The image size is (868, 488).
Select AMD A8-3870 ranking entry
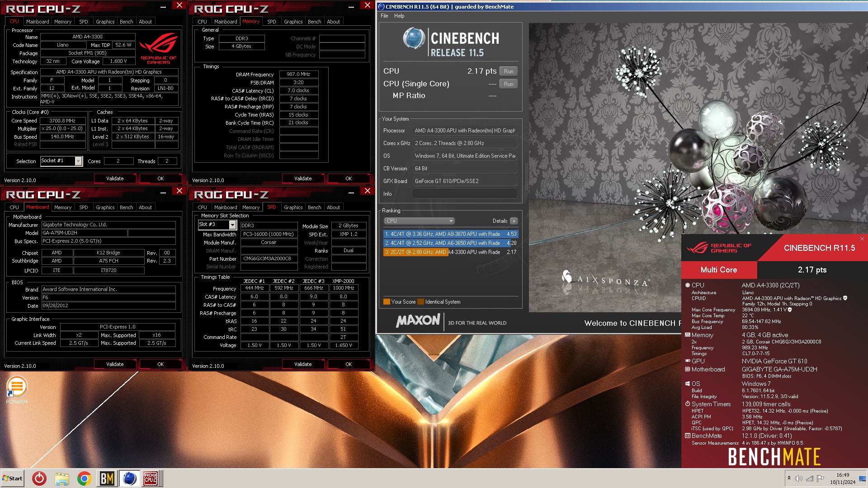point(451,234)
